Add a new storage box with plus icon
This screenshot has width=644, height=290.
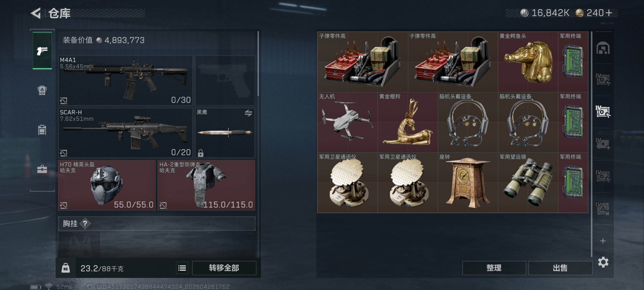[603, 241]
